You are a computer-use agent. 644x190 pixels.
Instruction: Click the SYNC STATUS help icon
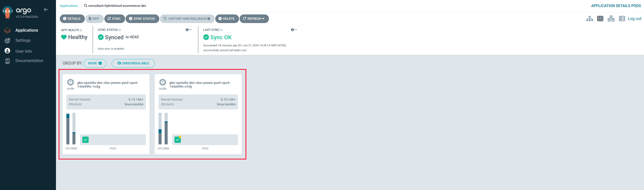click(x=120, y=30)
